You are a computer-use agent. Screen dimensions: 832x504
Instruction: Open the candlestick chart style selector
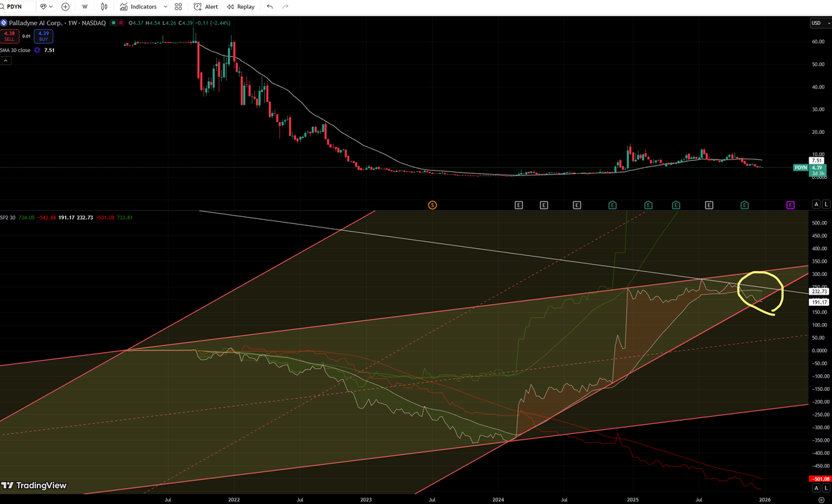pyautogui.click(x=104, y=6)
